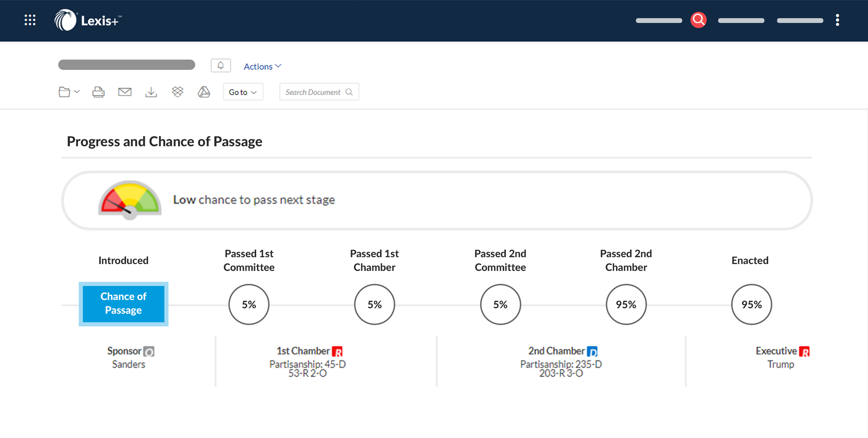
Task: Click the 5% circle under Passed 1st Committee
Action: pyautogui.click(x=249, y=304)
